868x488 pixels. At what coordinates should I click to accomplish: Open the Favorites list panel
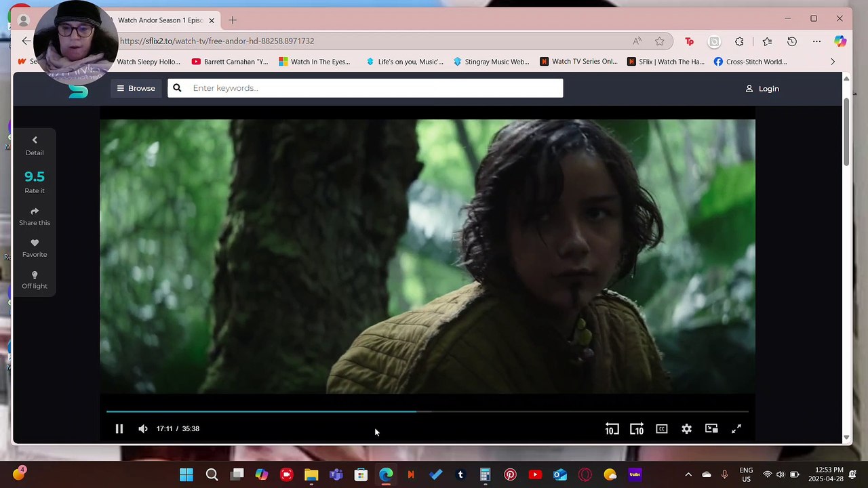(767, 41)
